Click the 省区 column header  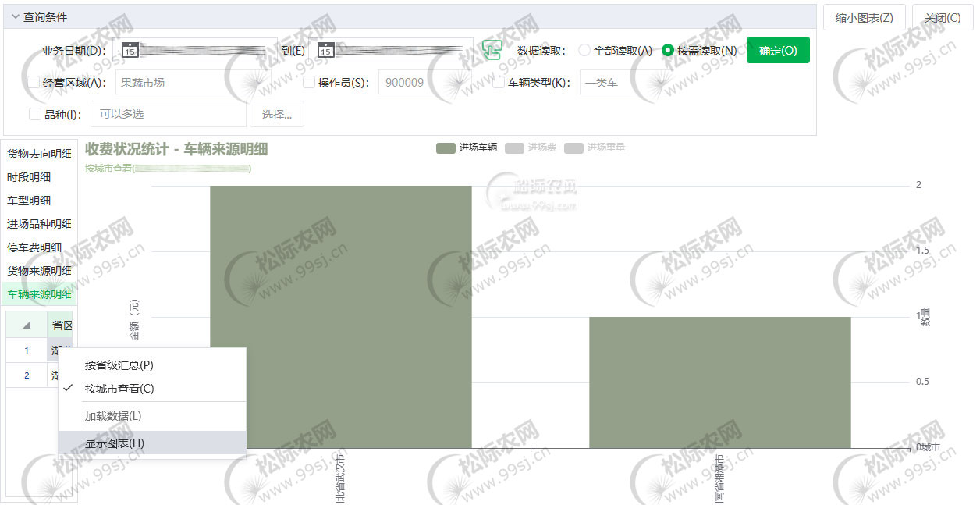[x=60, y=325]
